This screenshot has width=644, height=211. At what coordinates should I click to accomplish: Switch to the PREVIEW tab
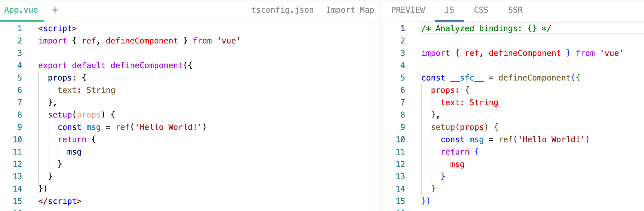(408, 10)
